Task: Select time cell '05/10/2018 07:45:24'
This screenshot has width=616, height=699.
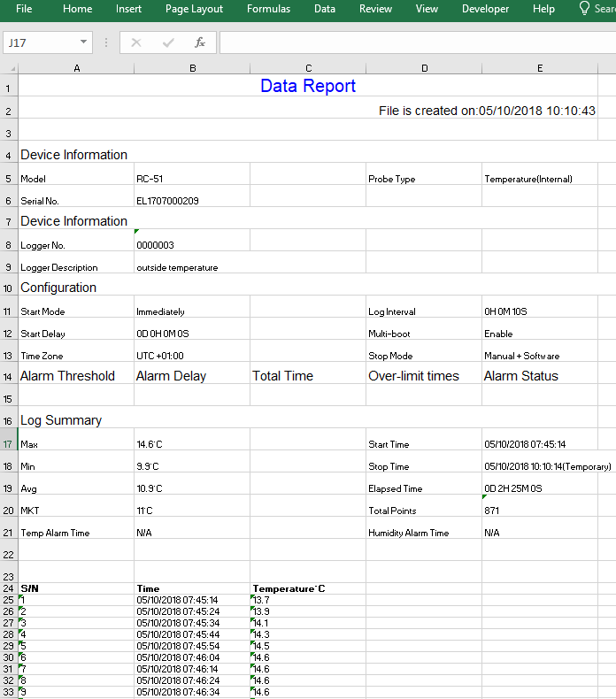Action: [192, 611]
